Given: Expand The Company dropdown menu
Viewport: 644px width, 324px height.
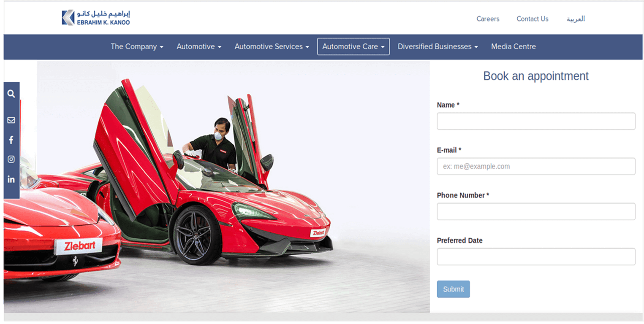Looking at the screenshot, I should coord(137,47).
